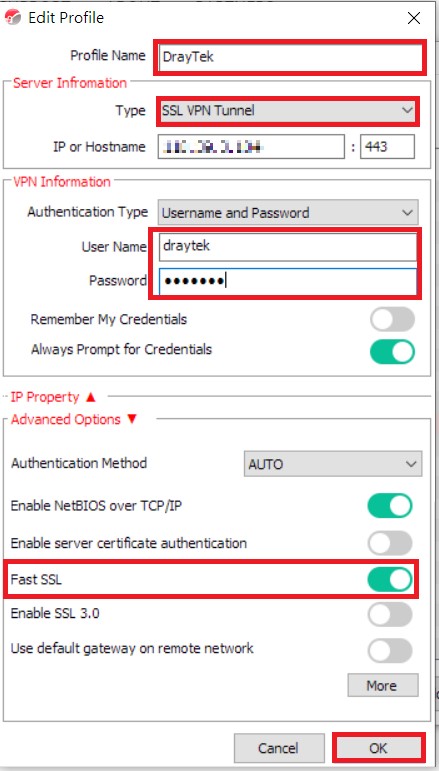Toggle Use default gateway on remote network
Viewport: 439px width, 771px height.
pos(390,650)
